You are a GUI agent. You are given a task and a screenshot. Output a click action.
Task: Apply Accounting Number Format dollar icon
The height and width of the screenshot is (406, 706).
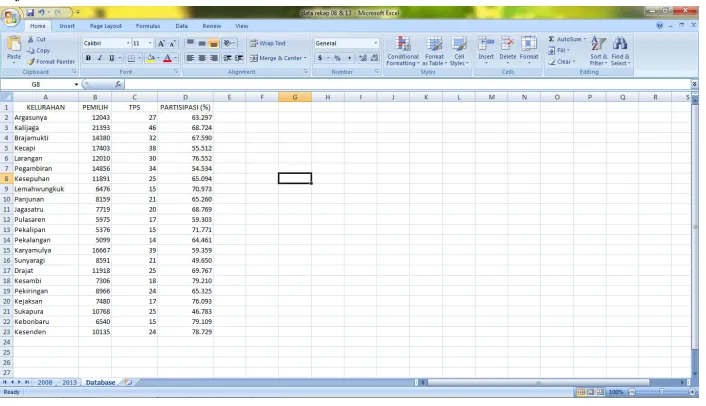pyautogui.click(x=320, y=58)
